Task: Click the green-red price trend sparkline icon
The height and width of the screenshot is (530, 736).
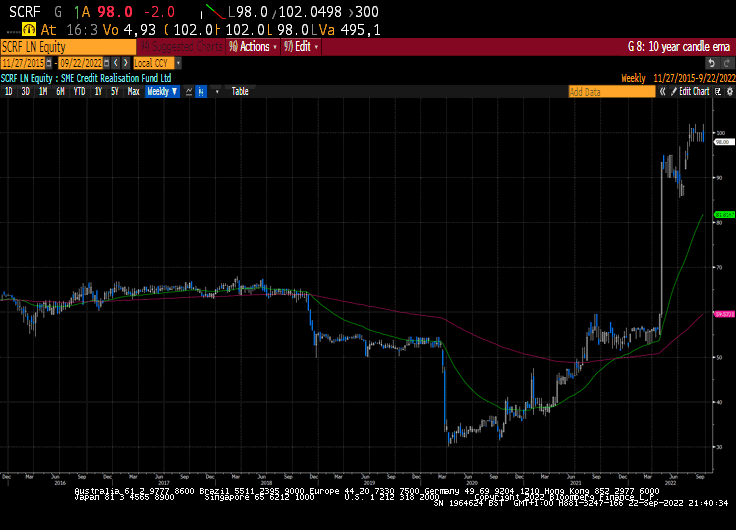Action: [x=215, y=11]
